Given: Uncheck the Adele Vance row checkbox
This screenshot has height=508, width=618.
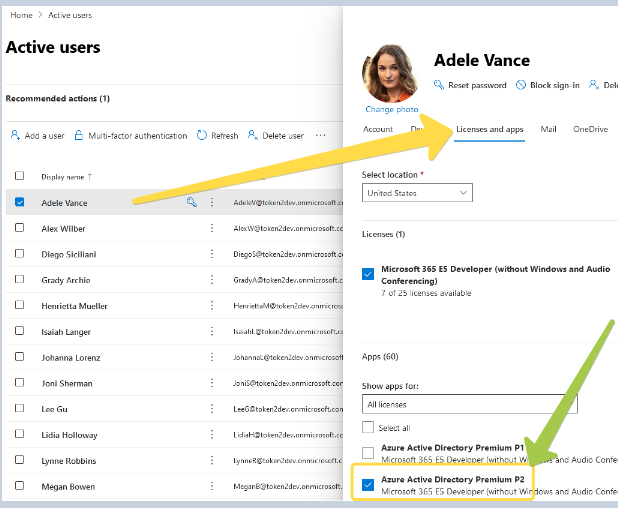Looking at the screenshot, I should coord(19,202).
